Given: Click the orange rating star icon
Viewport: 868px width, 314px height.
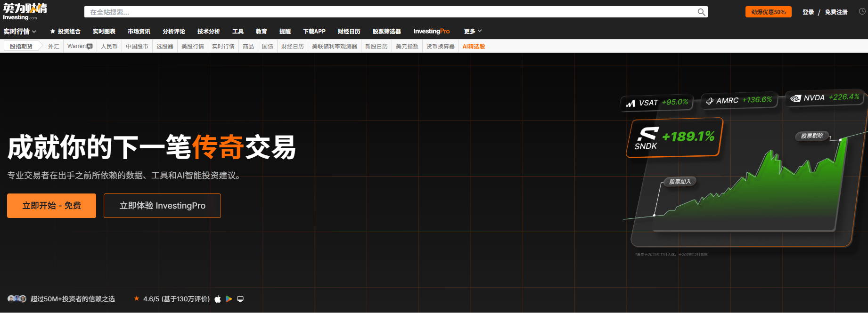Looking at the screenshot, I should tap(137, 298).
